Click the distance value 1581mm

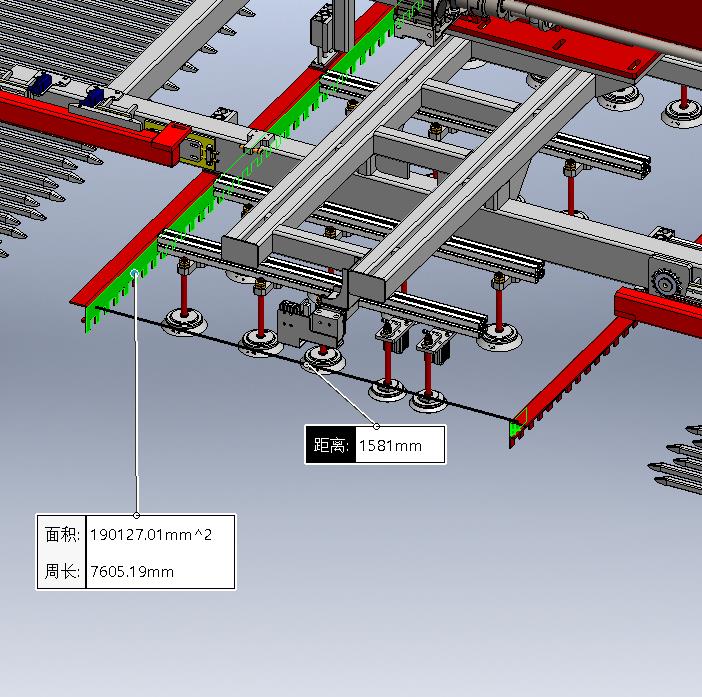coord(390,446)
